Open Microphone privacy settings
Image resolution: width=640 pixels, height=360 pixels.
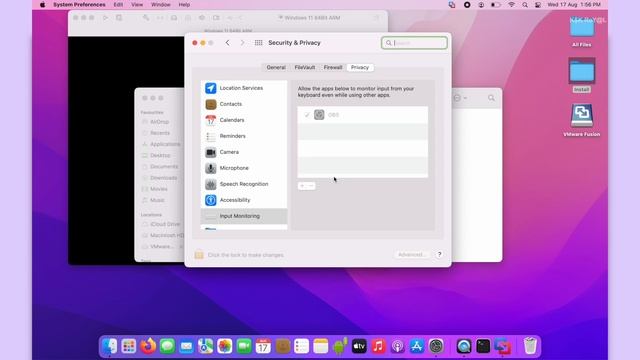pyautogui.click(x=244, y=168)
